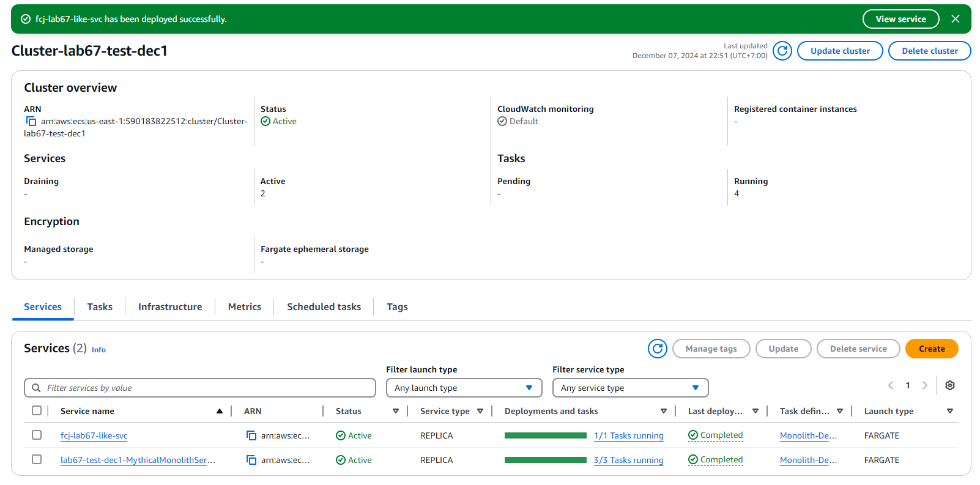The height and width of the screenshot is (485, 980).
Task: Open the Infrastructure tab
Action: 170,306
